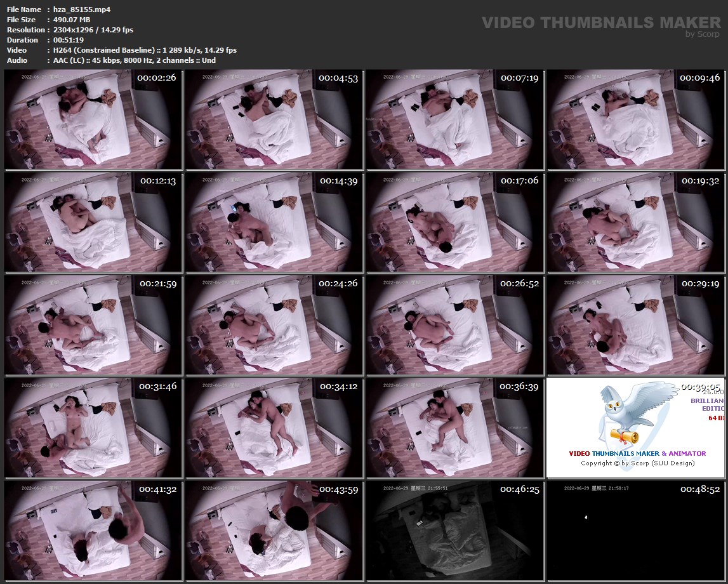728x584 pixels.
Task: Choose the frame labeled 00:29:19
Action: coord(635,325)
